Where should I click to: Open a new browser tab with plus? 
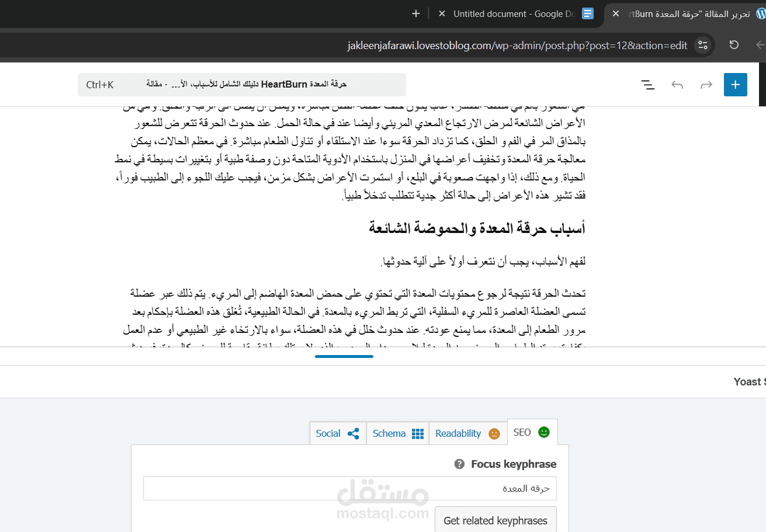(416, 13)
